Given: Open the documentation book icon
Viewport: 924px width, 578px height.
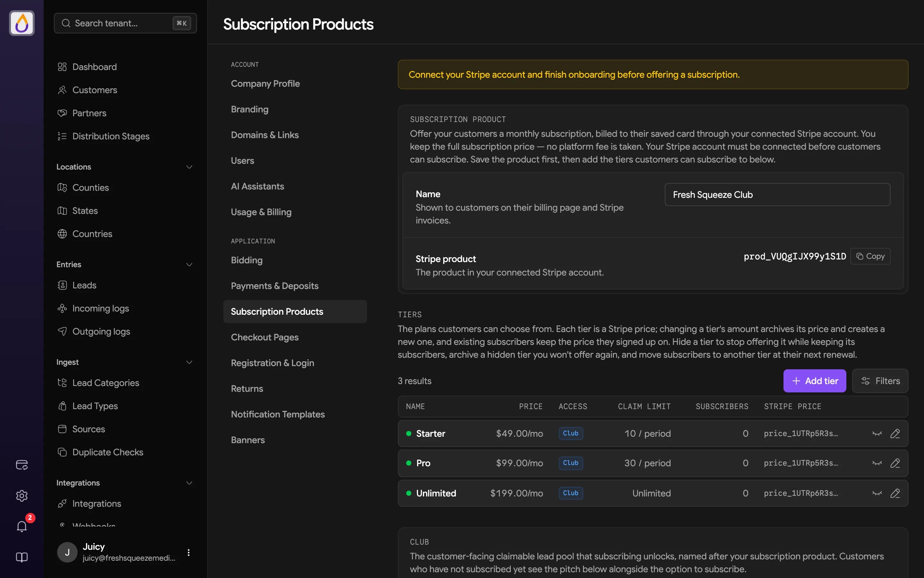Looking at the screenshot, I should pos(22,557).
